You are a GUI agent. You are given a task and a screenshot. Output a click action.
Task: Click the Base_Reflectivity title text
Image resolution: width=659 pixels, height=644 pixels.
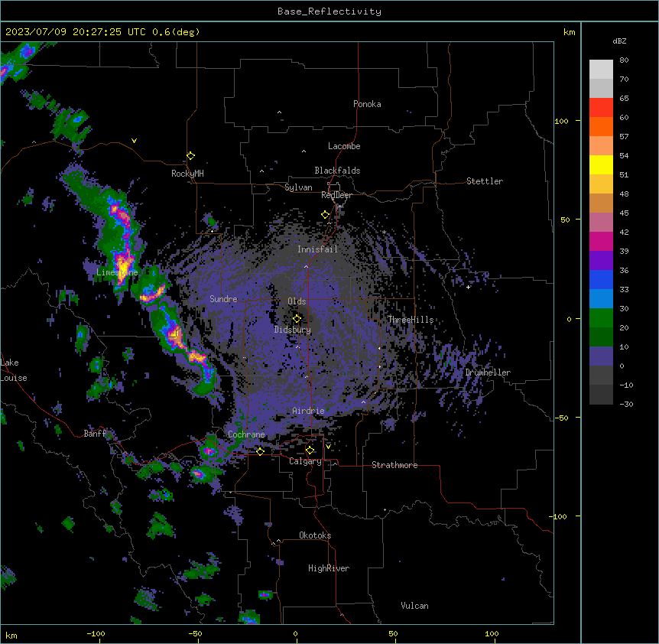(329, 11)
